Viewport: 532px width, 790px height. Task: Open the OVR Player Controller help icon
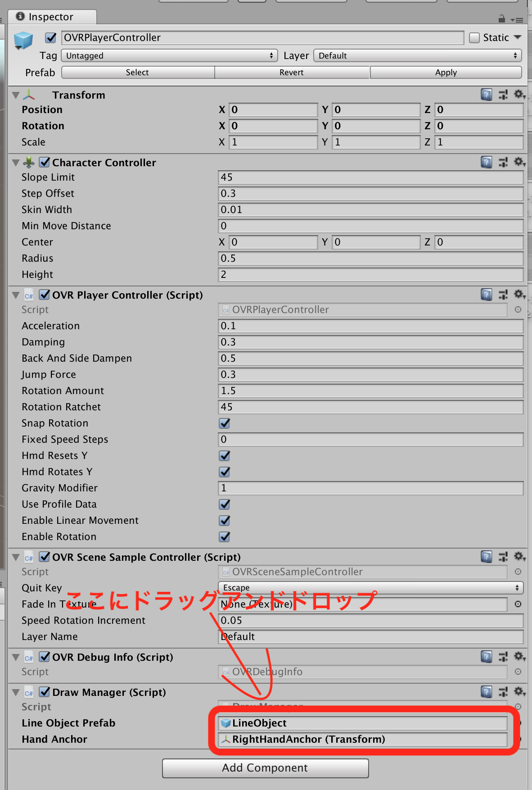point(486,295)
